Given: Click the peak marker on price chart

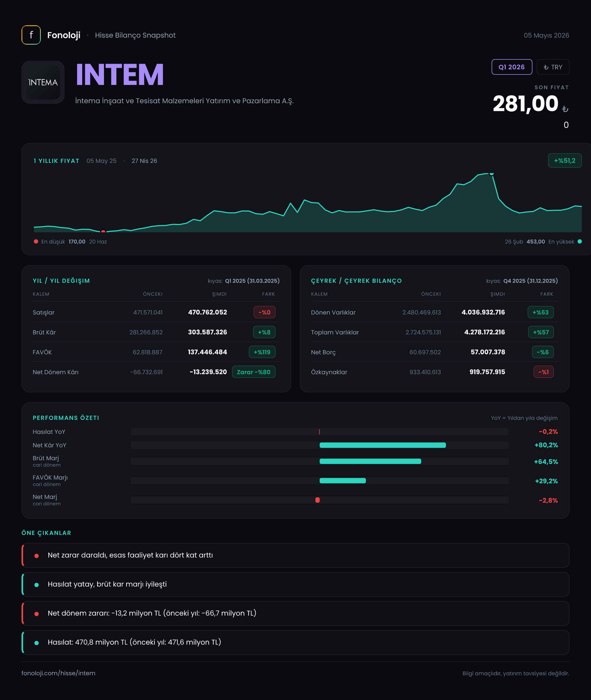Looking at the screenshot, I should (492, 173).
